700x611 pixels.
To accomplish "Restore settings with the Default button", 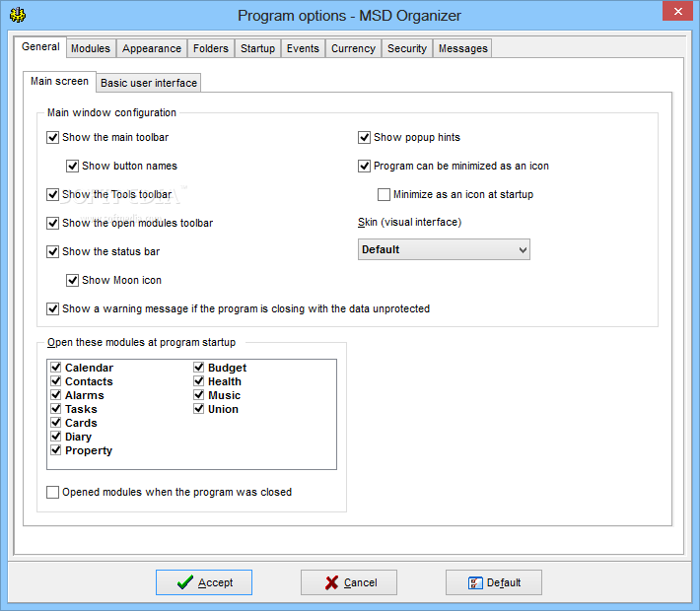I will [494, 582].
